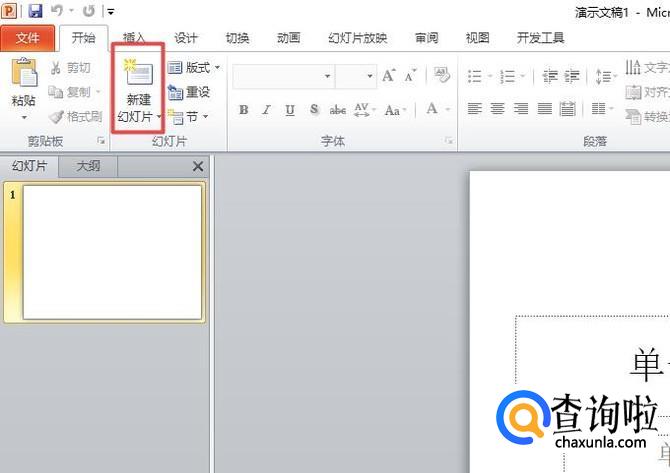
Task: Click the Increase List Level icon
Action: (572, 76)
